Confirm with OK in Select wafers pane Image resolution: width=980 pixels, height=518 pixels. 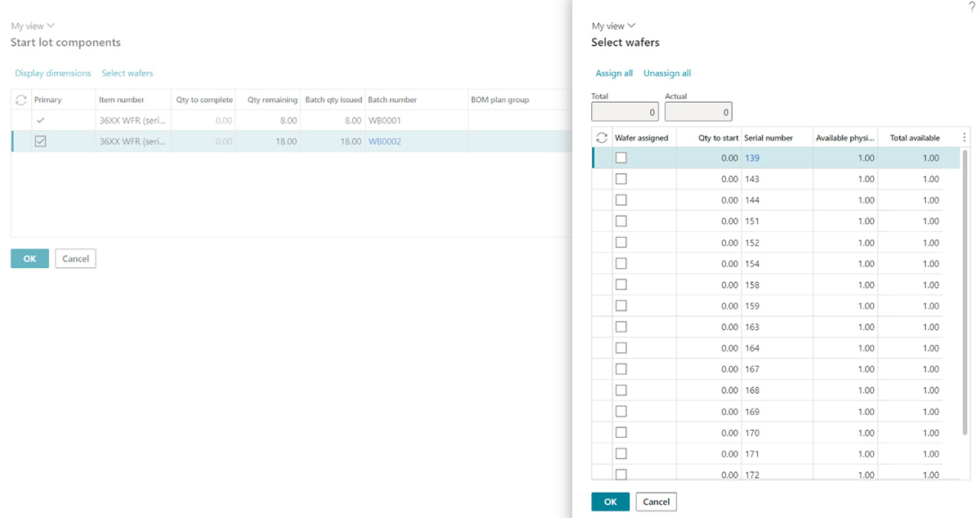(x=610, y=502)
